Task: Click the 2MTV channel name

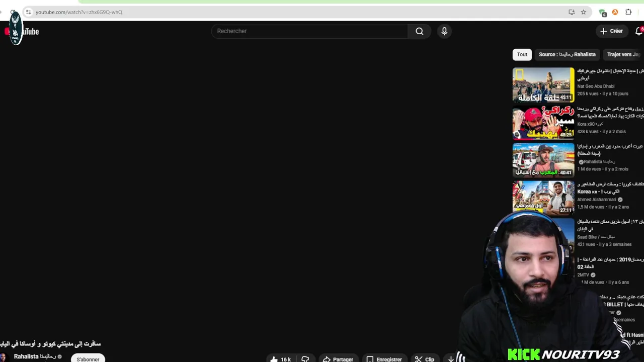Action: click(583, 275)
